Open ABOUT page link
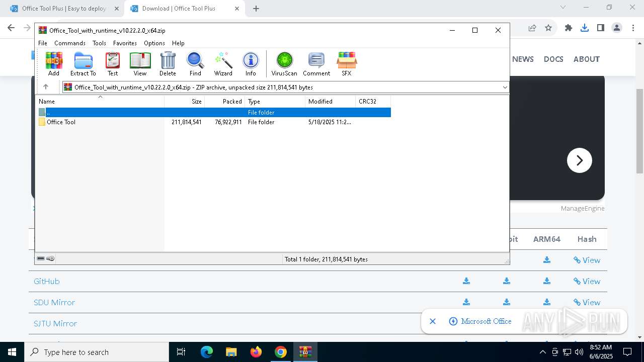This screenshot has width=644, height=362. pos(587,59)
